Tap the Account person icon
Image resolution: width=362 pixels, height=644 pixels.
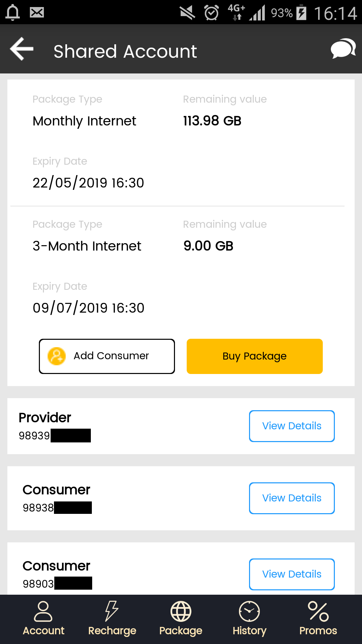tap(43, 611)
